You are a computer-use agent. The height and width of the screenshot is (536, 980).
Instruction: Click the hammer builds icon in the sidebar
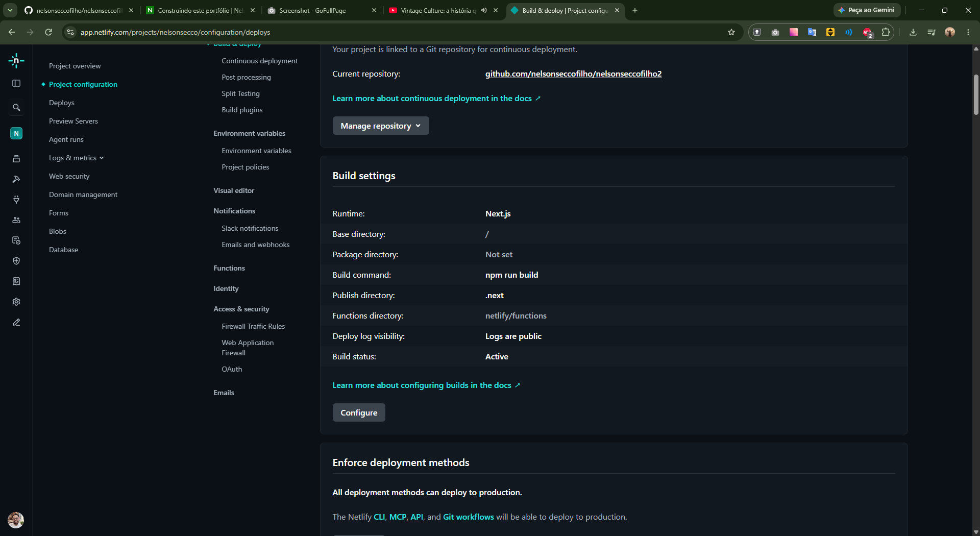tap(16, 179)
